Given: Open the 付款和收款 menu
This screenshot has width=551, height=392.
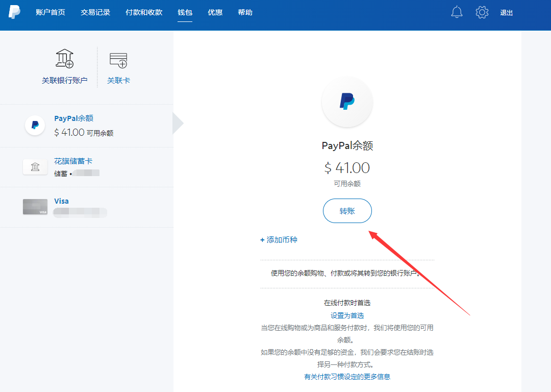Looking at the screenshot, I should [144, 12].
